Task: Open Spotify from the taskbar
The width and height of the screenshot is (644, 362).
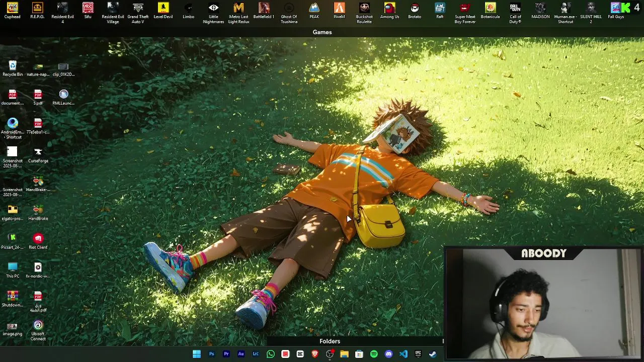Action: tap(374, 354)
